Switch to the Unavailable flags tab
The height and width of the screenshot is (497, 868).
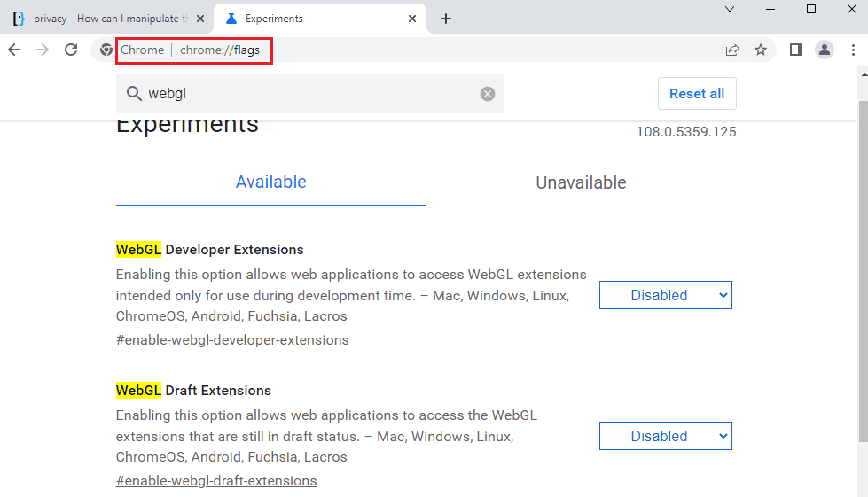581,182
